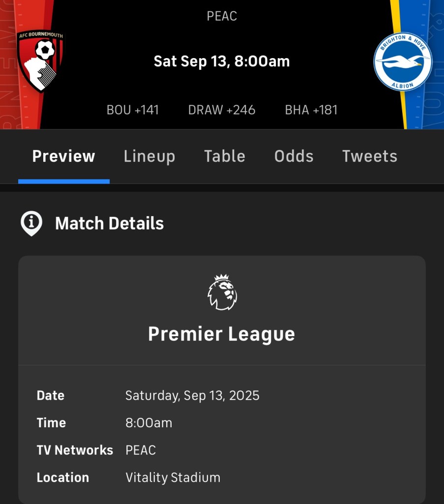
Task: Select the BHA +181 odds
Action: 311,110
